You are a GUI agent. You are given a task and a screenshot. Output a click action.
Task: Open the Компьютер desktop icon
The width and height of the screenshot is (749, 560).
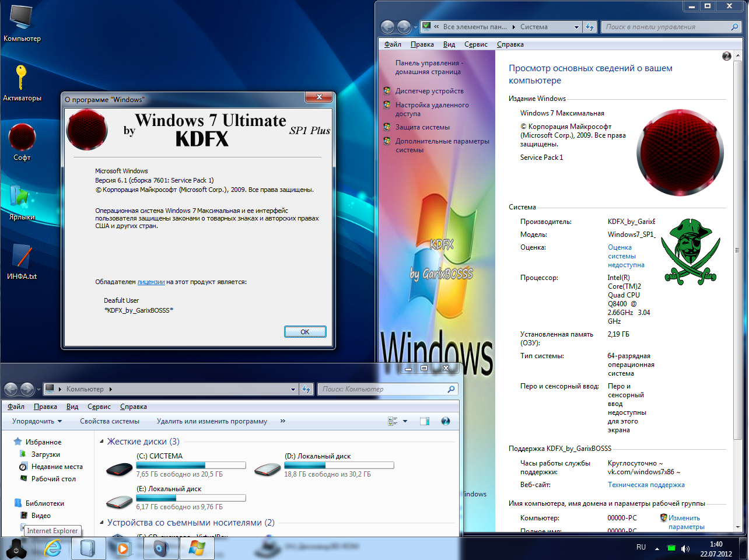(22, 23)
